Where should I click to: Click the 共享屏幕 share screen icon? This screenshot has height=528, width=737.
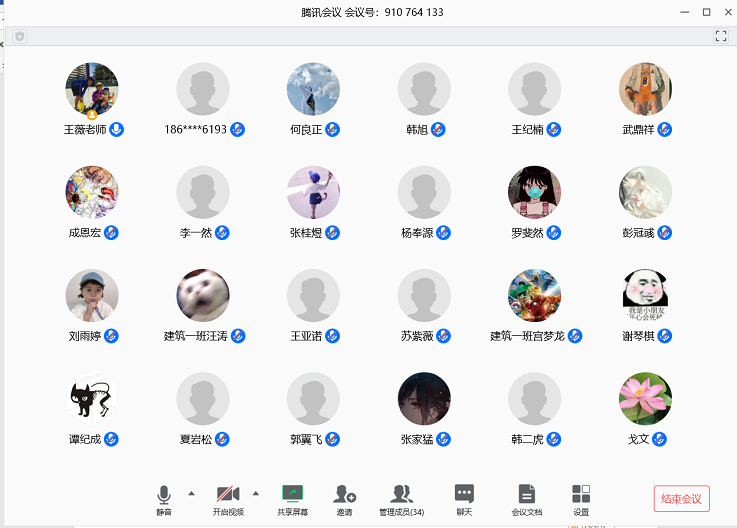(x=292, y=494)
